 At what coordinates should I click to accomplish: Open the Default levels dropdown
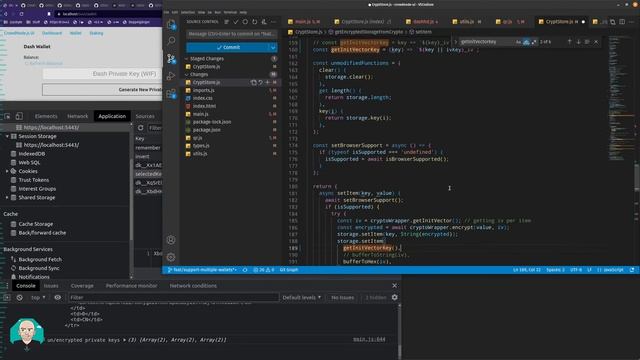tap(302, 298)
